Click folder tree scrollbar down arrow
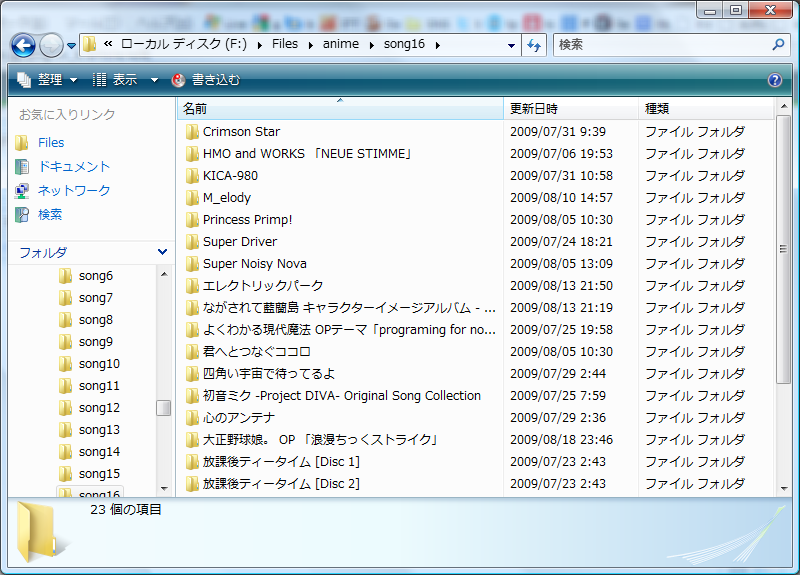Screen dimensions: 800x575 tap(164, 489)
